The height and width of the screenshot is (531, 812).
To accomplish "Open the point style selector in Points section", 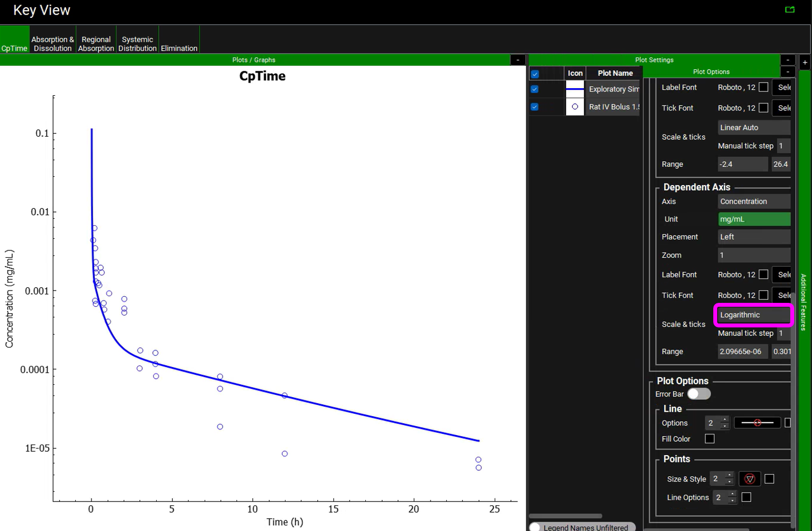I will coord(750,479).
